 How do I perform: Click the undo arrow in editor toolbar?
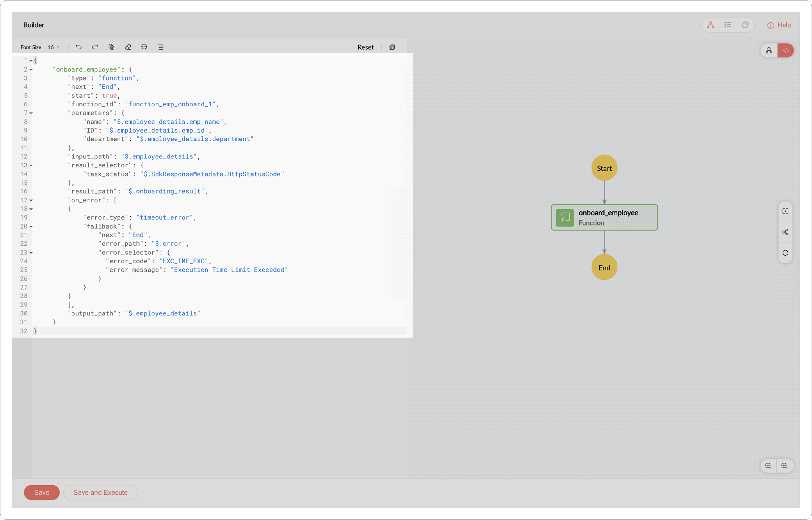[x=79, y=47]
